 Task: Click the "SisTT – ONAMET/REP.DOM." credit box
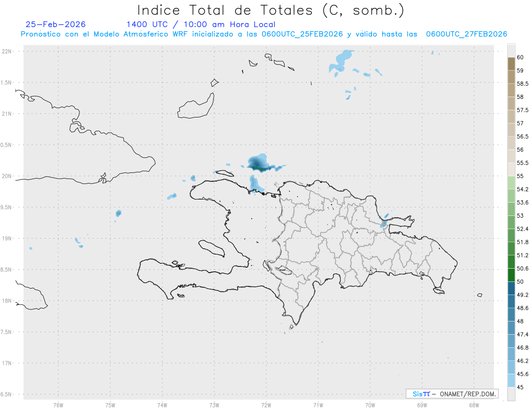pyautogui.click(x=452, y=394)
